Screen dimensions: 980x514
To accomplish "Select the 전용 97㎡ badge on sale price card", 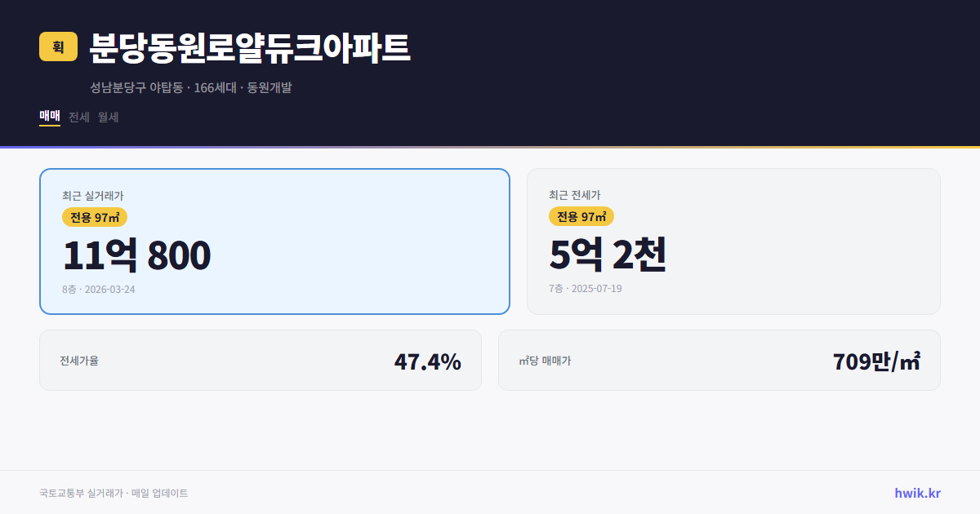I will 94,217.
